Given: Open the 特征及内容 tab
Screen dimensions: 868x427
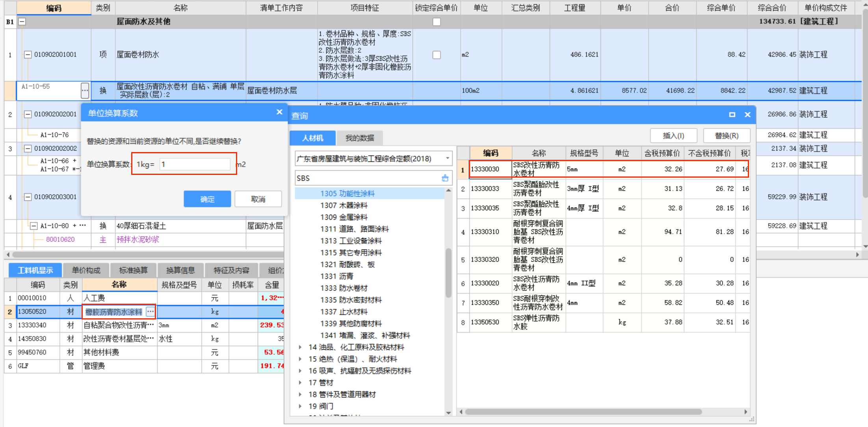Looking at the screenshot, I should tap(231, 270).
